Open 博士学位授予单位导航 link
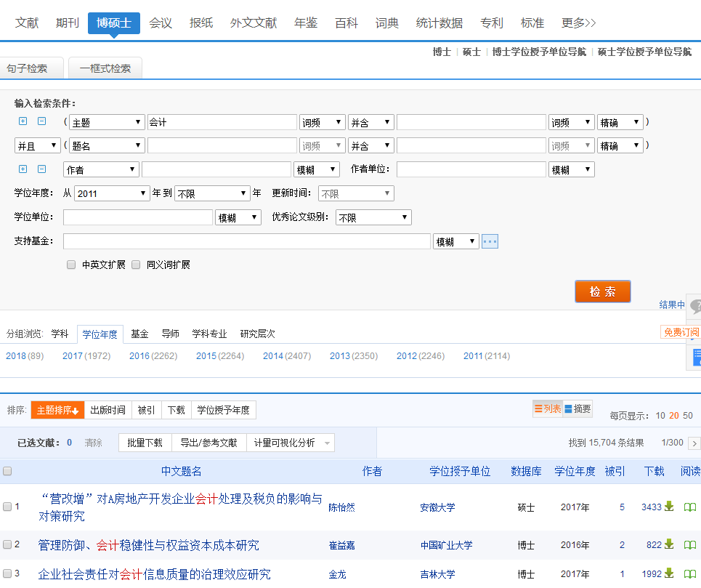The height and width of the screenshot is (588, 701). (x=539, y=52)
